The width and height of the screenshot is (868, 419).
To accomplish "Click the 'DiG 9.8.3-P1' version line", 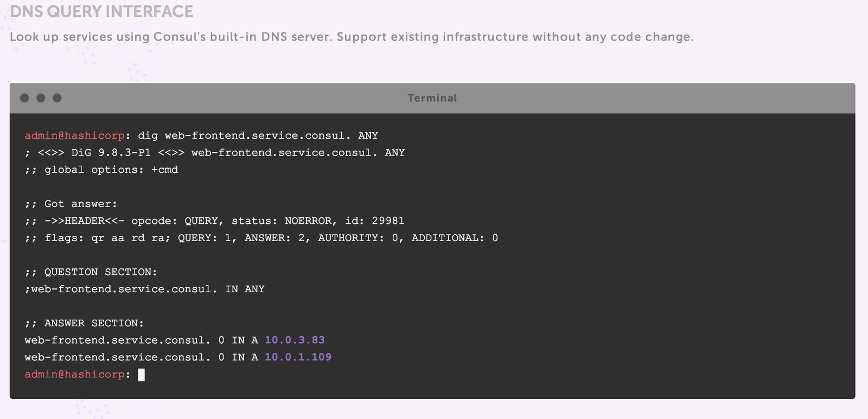I will coord(215,152).
